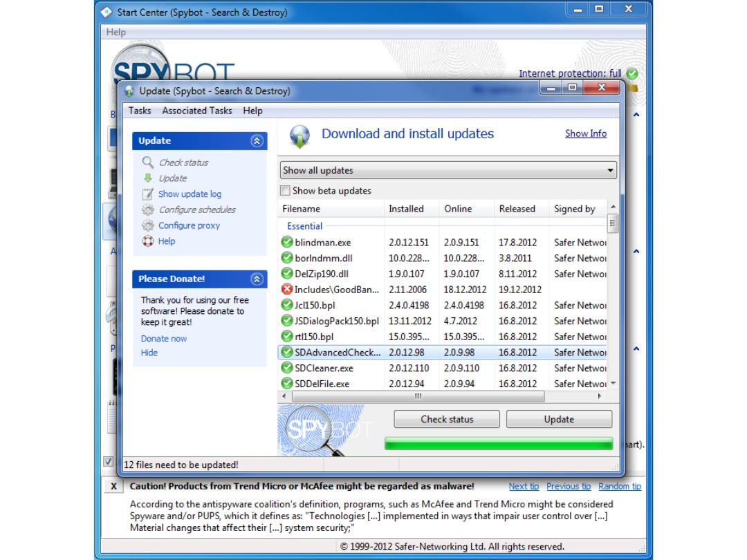This screenshot has height=560, width=747.
Task: Click green check icon of rtl150.bpl
Action: 287,336
